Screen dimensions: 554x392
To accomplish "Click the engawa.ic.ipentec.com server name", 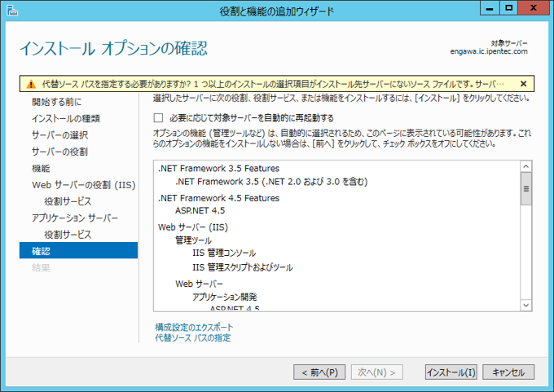I will pyautogui.click(x=489, y=51).
